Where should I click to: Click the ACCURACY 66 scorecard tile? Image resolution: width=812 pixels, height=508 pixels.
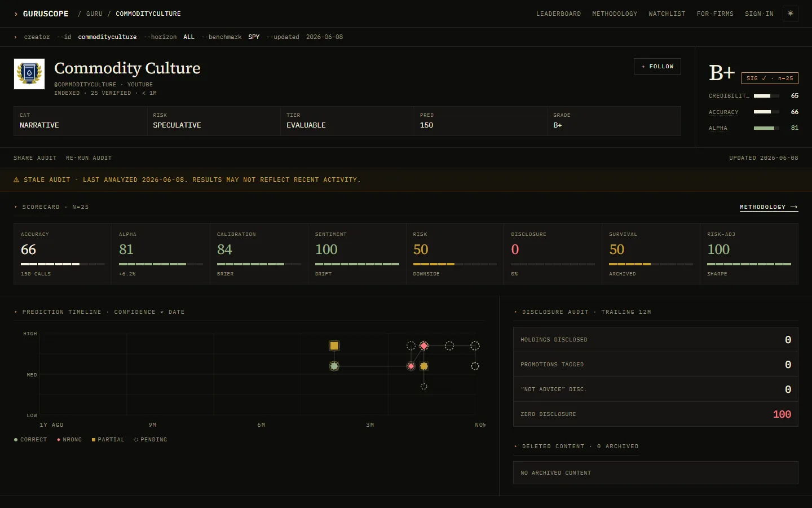pos(63,253)
